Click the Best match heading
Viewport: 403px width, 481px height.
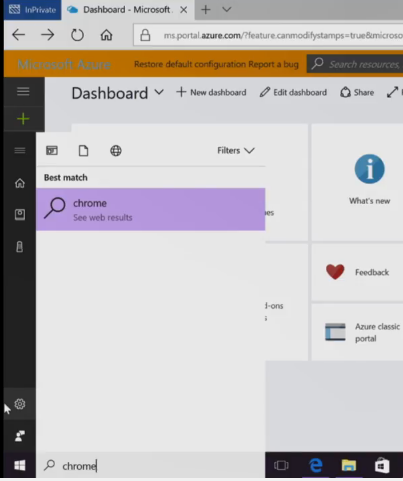pyautogui.click(x=66, y=178)
